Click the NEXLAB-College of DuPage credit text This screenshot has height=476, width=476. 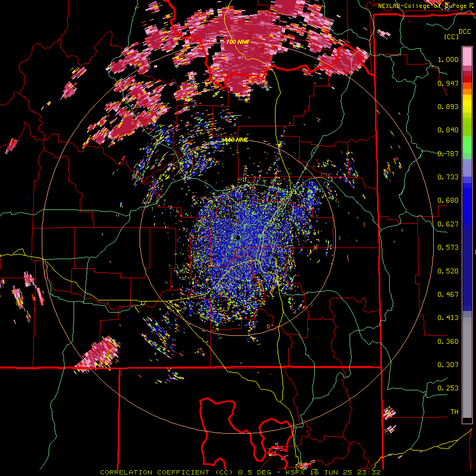tap(427, 6)
